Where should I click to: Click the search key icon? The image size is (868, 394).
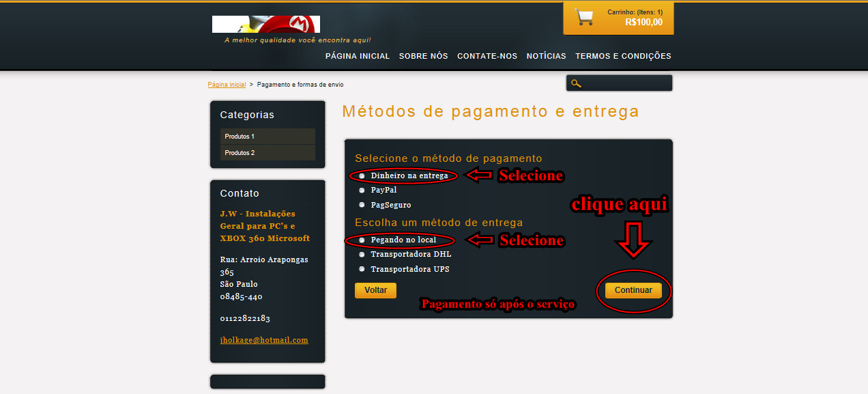[x=576, y=83]
